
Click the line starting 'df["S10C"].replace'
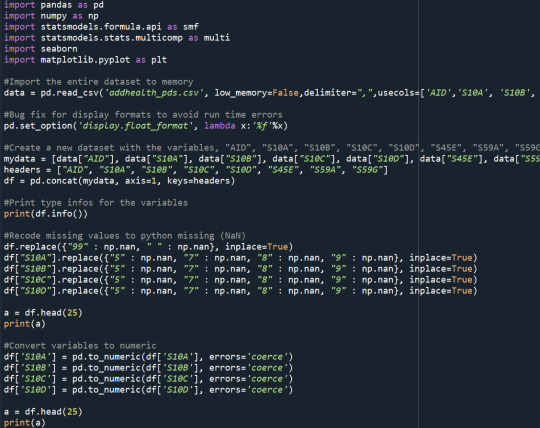click(240, 280)
